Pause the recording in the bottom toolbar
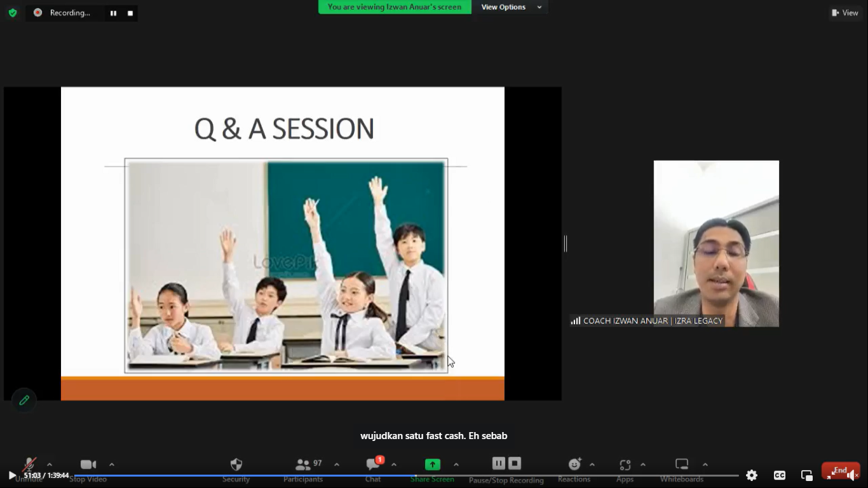This screenshot has height=488, width=868. tap(499, 463)
